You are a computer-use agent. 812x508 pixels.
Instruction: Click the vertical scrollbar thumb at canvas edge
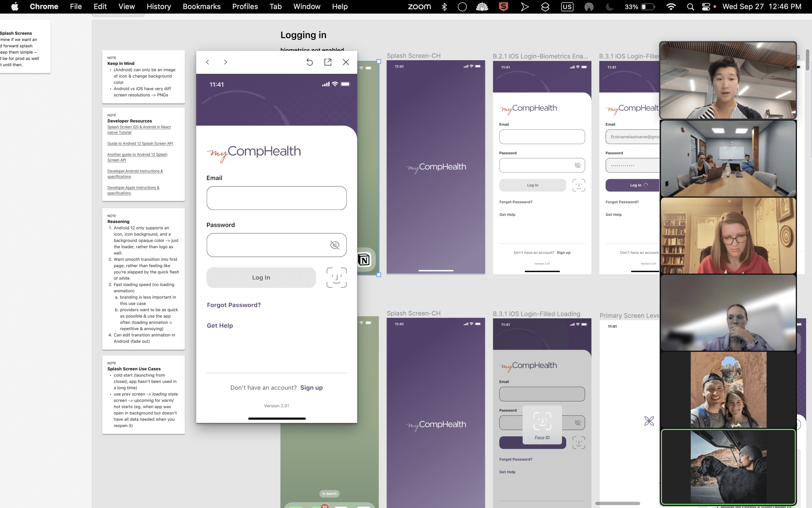coord(807,60)
